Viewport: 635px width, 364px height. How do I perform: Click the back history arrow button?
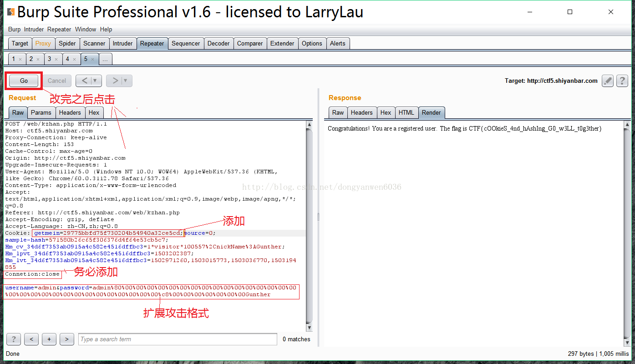point(84,81)
